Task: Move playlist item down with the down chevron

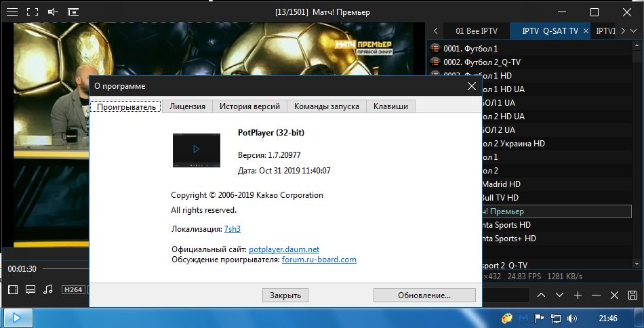Action: coord(559,295)
